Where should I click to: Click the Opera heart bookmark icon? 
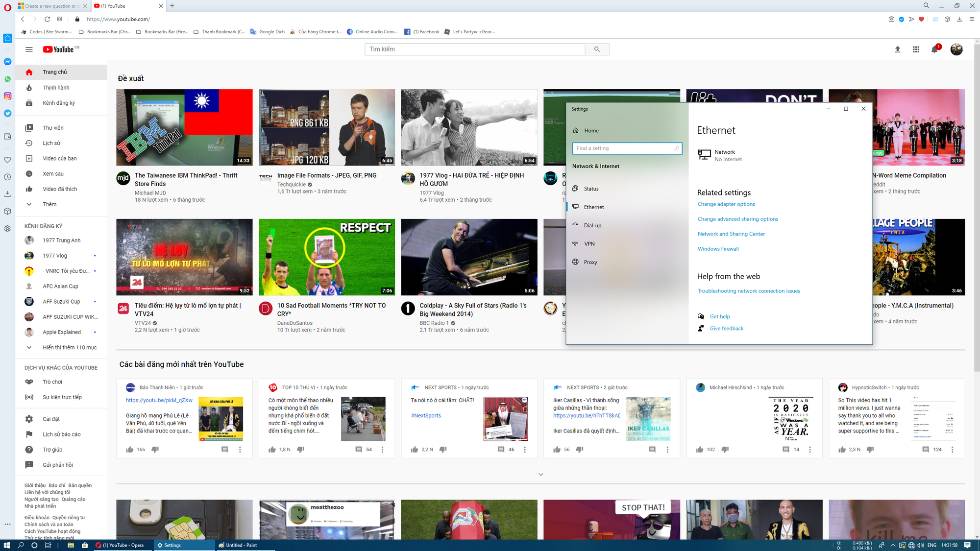point(921,19)
